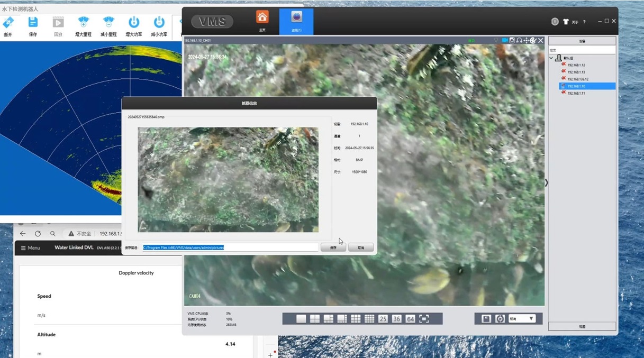Switch to eight-view layout
The width and height of the screenshot is (644, 358).
342,319
